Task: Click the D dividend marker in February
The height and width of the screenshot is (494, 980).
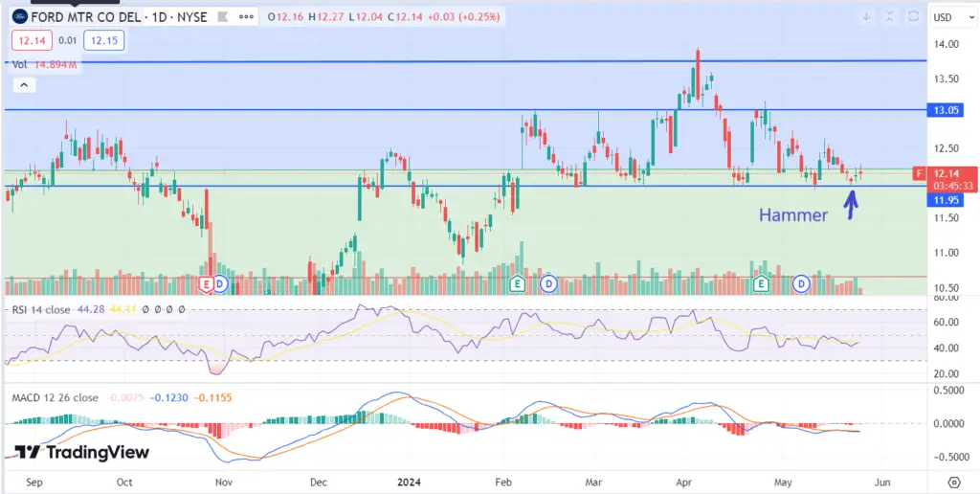Action: [x=548, y=284]
